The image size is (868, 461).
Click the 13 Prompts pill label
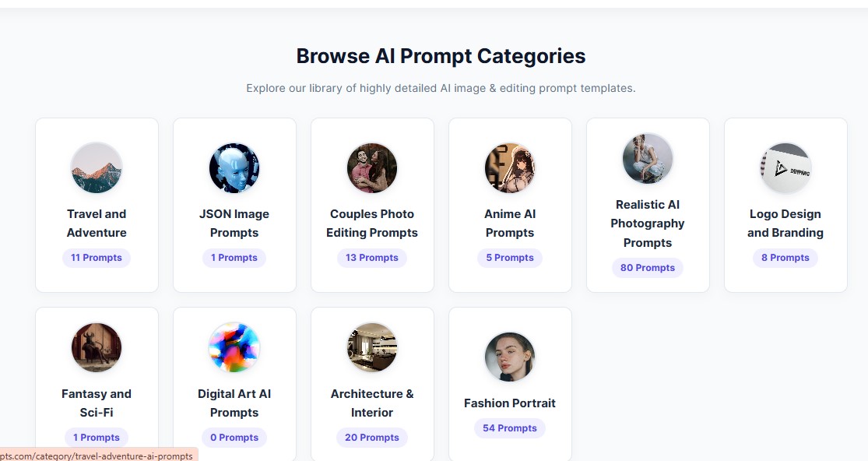(x=372, y=258)
